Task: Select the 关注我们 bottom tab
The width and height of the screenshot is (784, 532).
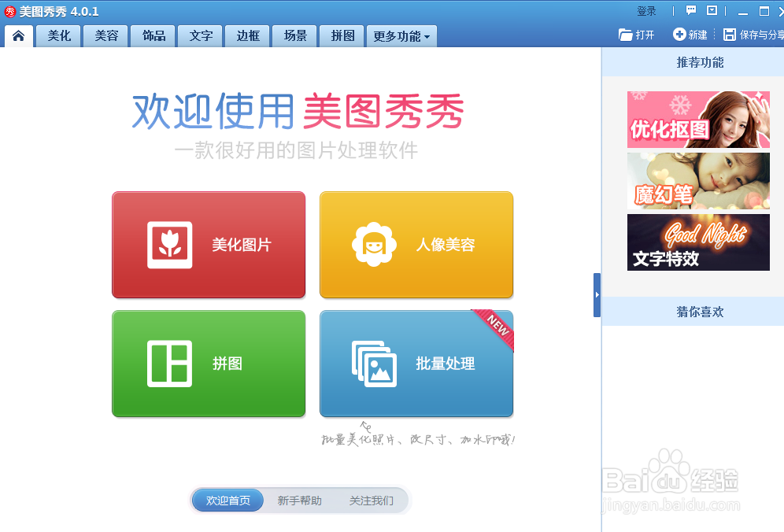Action: [371, 501]
